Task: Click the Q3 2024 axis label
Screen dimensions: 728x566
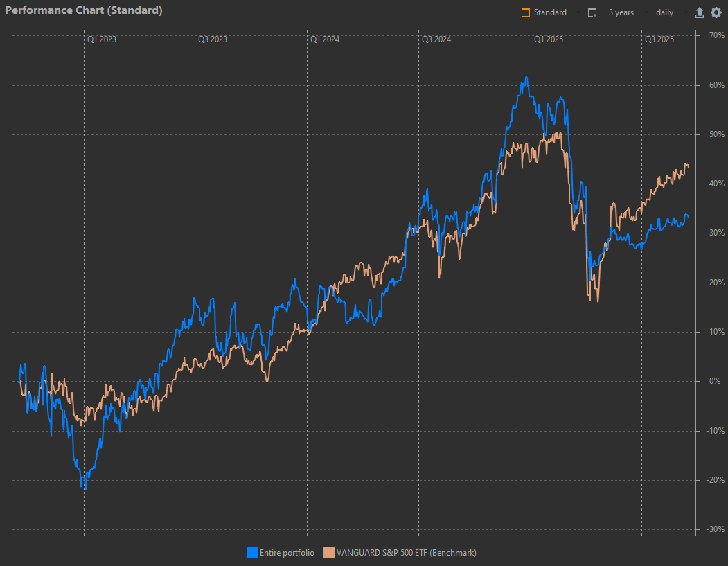Action: pos(436,39)
